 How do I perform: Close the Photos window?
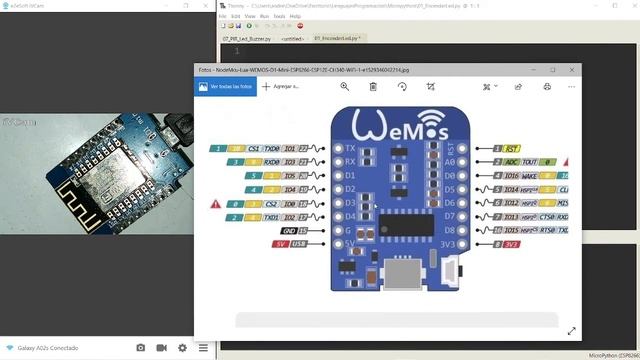coord(572,70)
